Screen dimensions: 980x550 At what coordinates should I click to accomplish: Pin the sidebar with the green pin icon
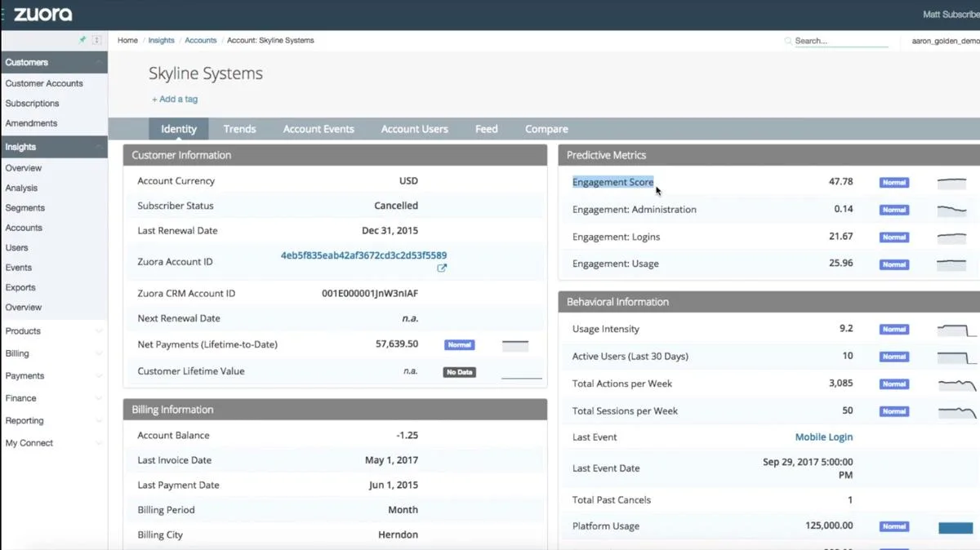(82, 40)
